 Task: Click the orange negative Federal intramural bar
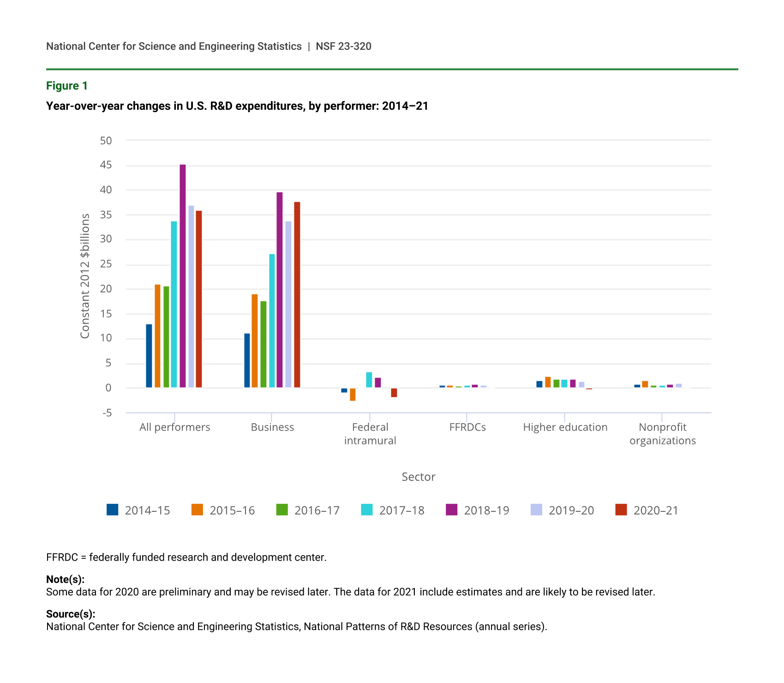click(x=353, y=394)
